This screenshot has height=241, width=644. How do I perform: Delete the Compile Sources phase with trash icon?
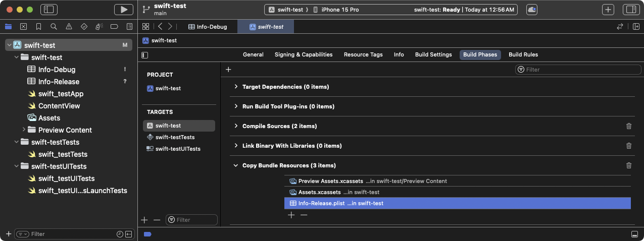pos(629,126)
